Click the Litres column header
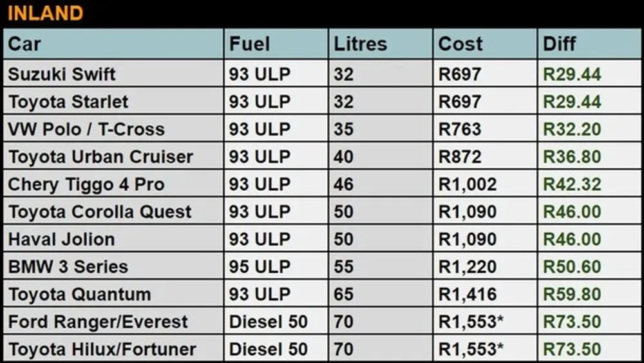 click(381, 44)
